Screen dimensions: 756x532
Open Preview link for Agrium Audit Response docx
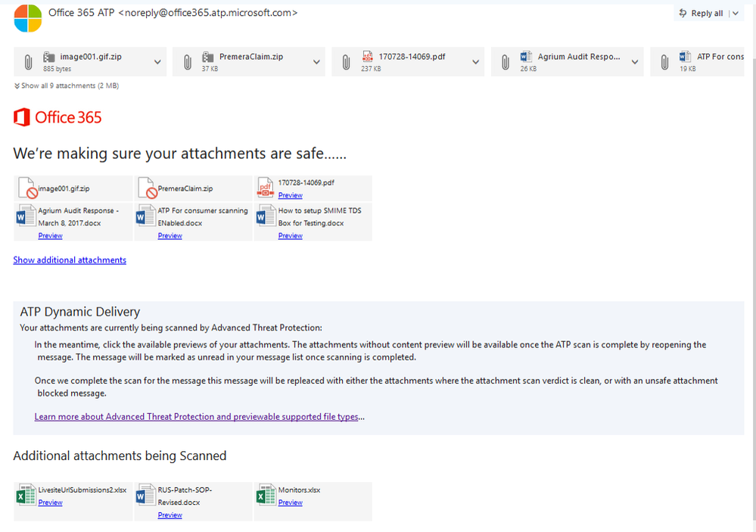pos(50,235)
